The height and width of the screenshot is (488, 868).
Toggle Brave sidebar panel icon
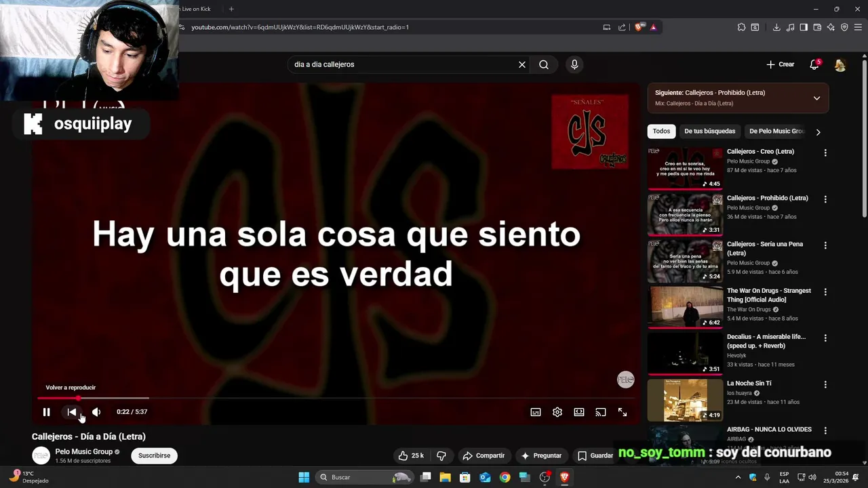coord(804,27)
